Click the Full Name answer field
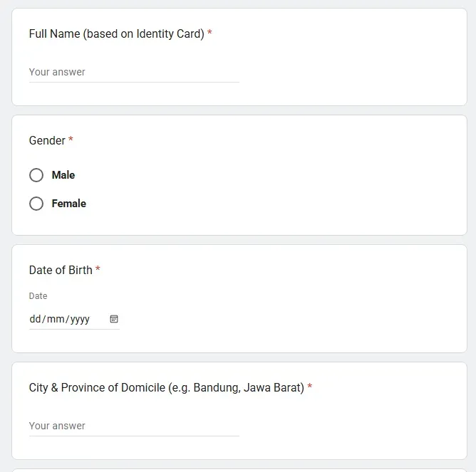The image size is (476, 472). point(134,72)
